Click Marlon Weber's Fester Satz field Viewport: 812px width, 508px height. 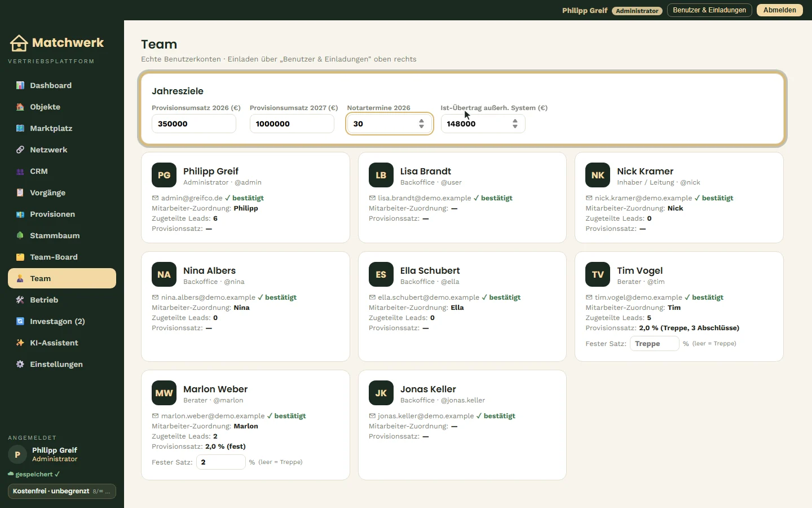(x=221, y=462)
